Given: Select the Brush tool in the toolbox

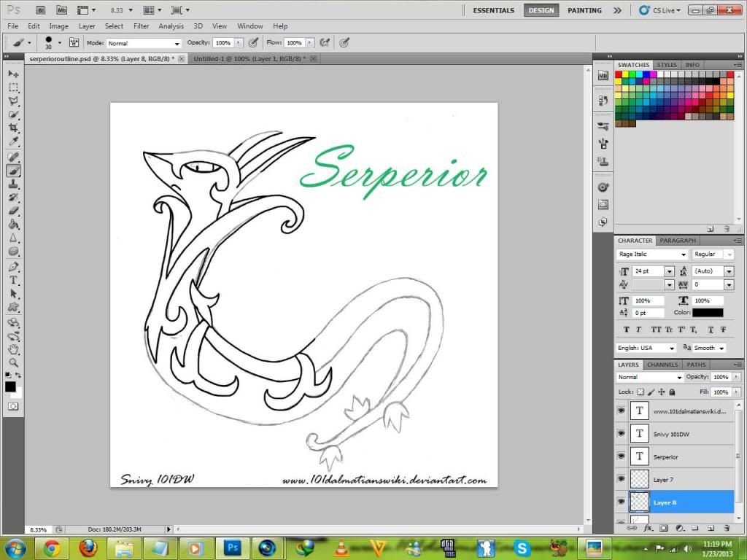Looking at the screenshot, I should tap(13, 171).
